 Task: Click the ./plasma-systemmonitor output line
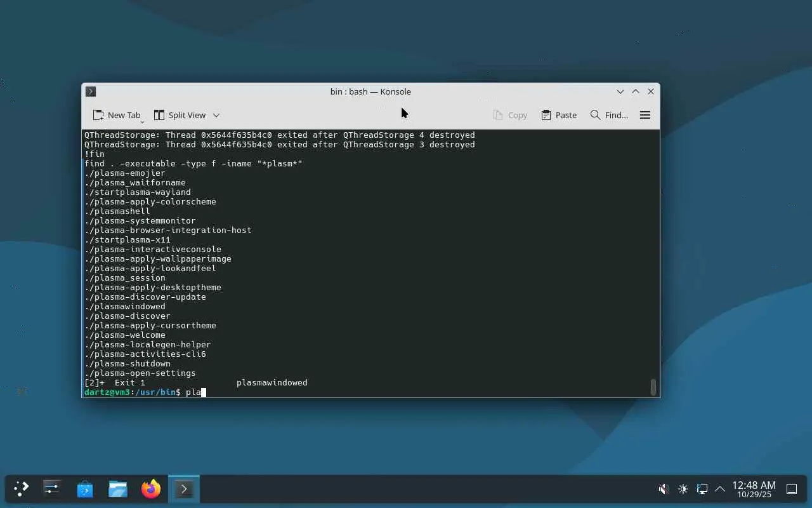pyautogui.click(x=140, y=221)
